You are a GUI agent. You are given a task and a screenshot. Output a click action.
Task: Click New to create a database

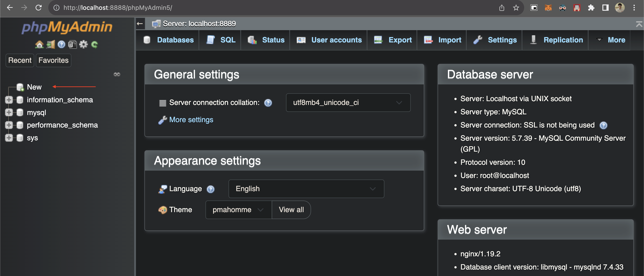tap(34, 87)
